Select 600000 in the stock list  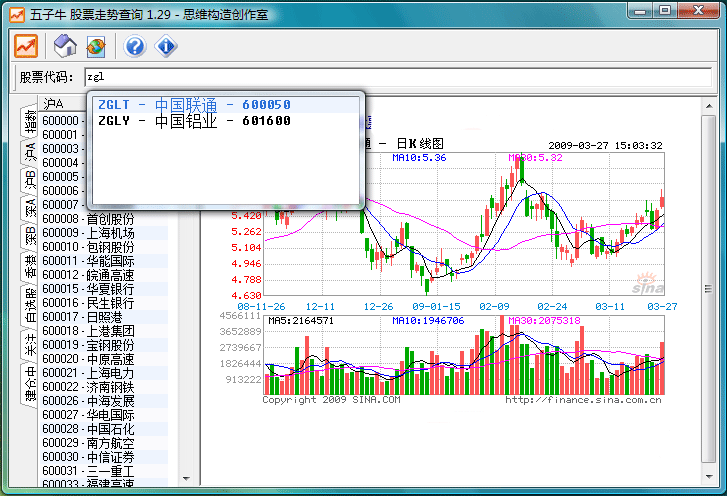tap(63, 121)
